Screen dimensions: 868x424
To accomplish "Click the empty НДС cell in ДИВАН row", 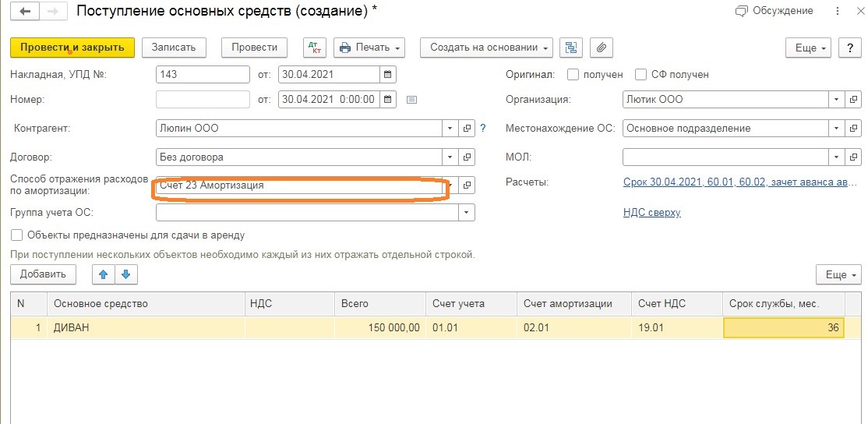I will (290, 327).
